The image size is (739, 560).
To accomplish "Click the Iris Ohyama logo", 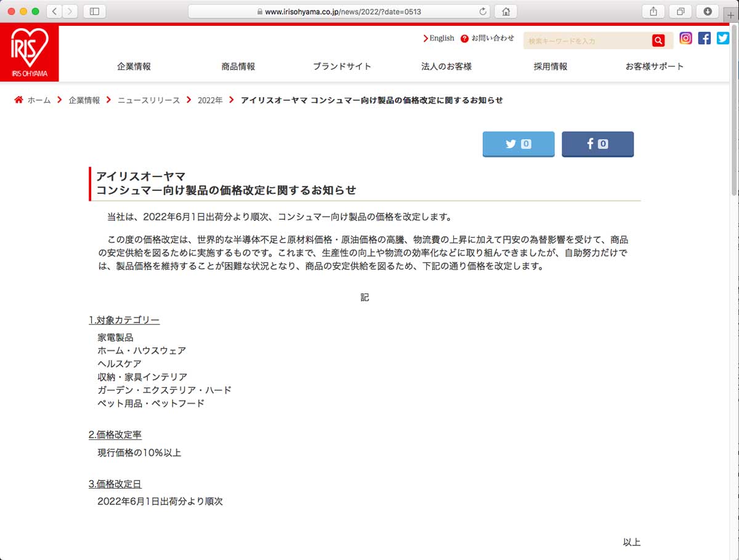I will 30,54.
